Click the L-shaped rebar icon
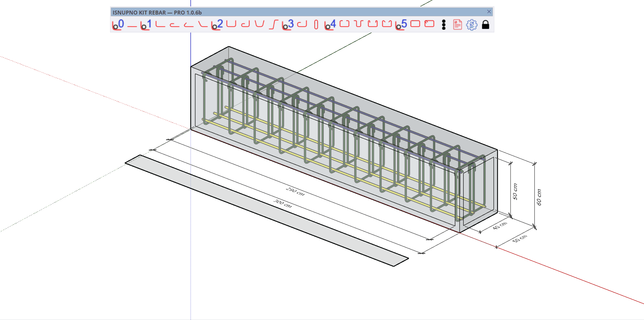 tap(160, 25)
